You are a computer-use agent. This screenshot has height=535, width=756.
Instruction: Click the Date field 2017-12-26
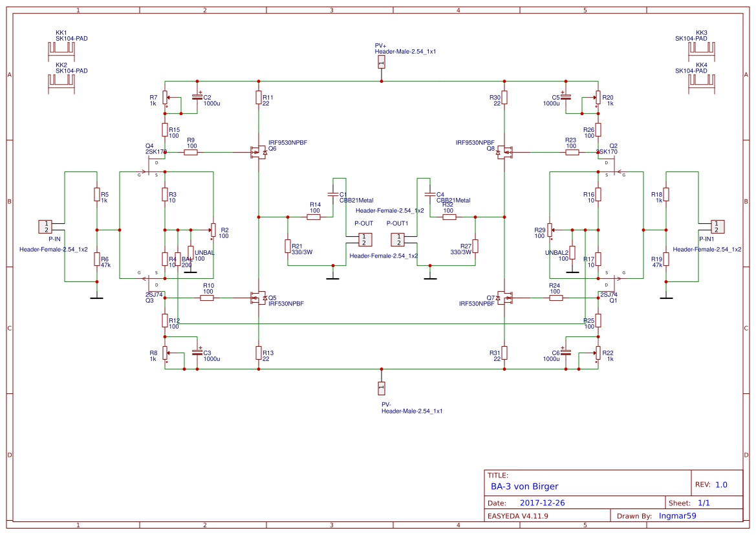click(x=543, y=502)
